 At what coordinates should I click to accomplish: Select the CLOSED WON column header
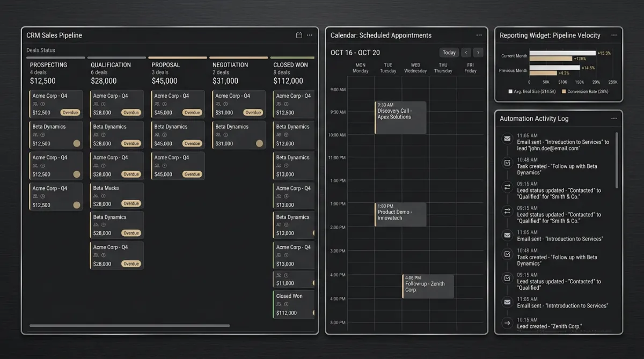pyautogui.click(x=291, y=65)
